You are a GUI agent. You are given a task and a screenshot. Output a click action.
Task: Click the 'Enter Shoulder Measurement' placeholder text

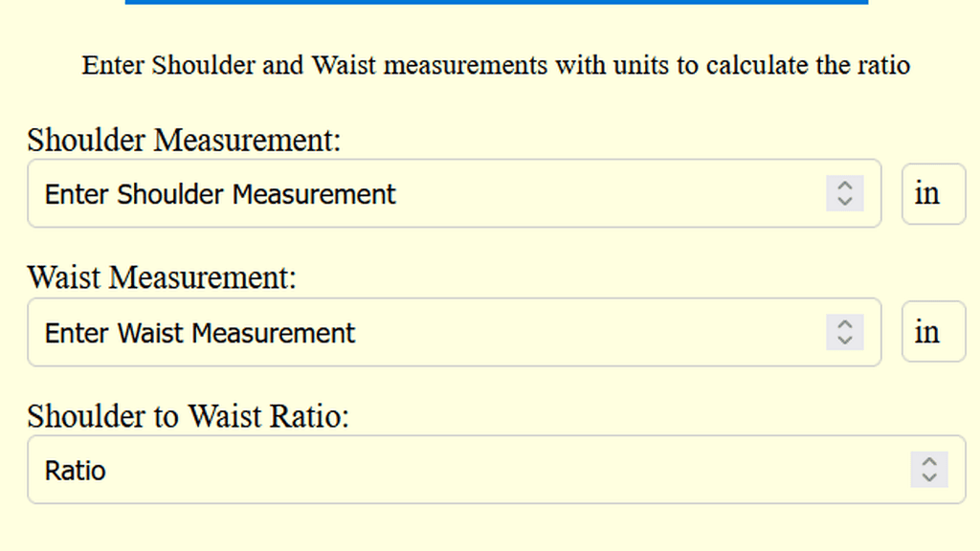click(220, 194)
